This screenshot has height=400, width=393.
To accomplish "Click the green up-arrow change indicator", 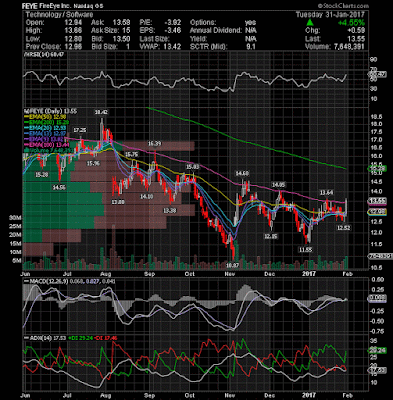I will [310, 22].
